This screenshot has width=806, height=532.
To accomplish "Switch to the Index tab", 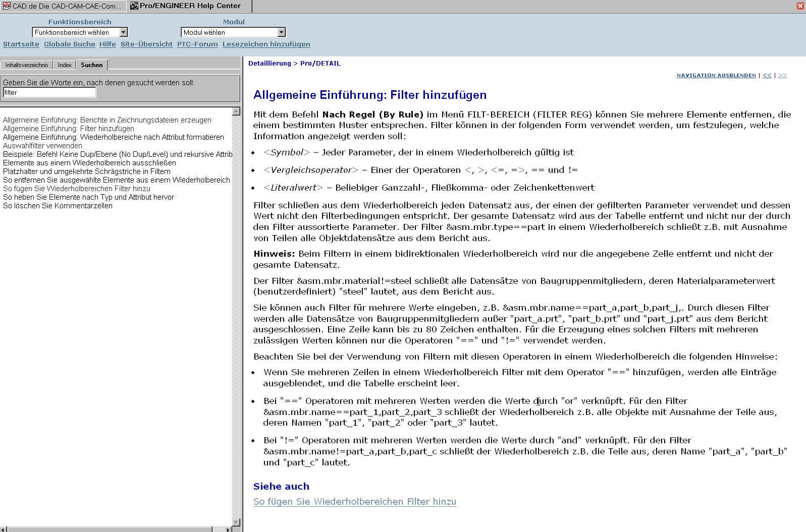I will click(x=65, y=65).
